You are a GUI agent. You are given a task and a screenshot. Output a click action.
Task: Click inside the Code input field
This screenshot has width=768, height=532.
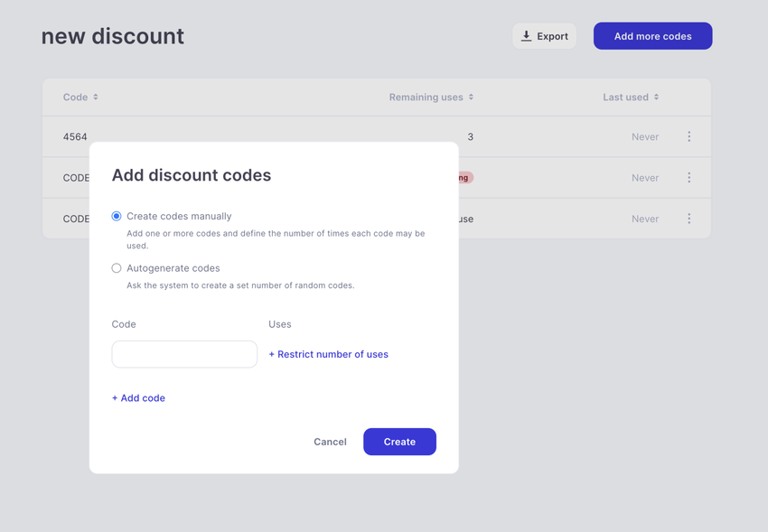point(184,354)
